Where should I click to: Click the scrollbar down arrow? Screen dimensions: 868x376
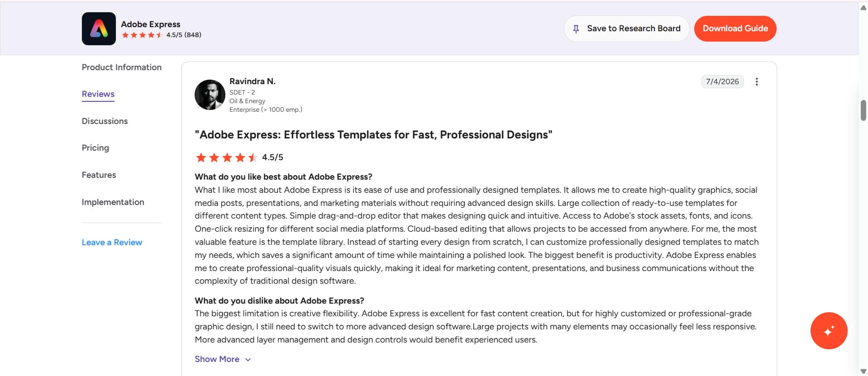point(863,371)
